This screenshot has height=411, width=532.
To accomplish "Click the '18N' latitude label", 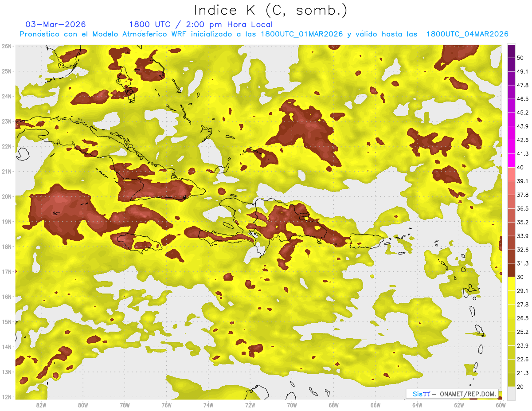I will point(7,247).
